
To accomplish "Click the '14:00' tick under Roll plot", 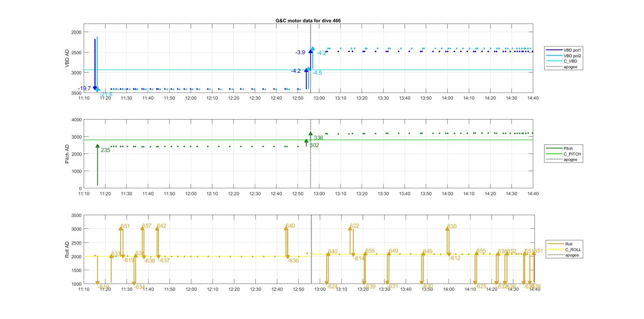I will 448,289.
